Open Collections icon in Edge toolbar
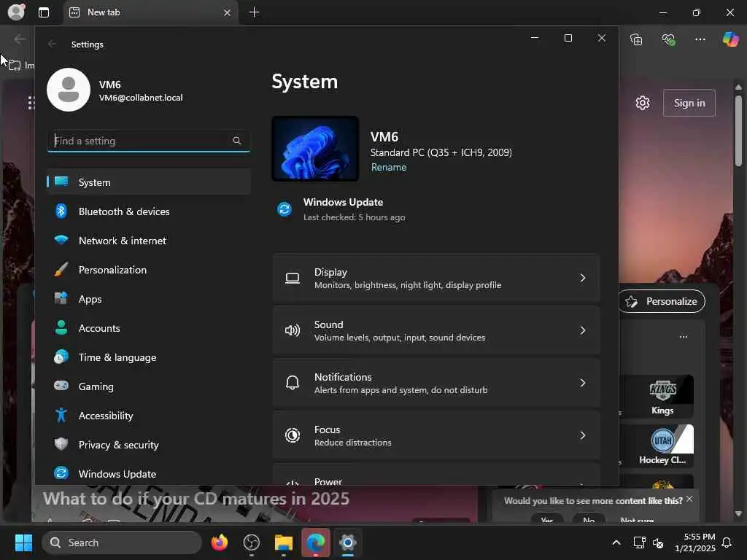Viewport: 747px width, 560px height. click(x=636, y=39)
